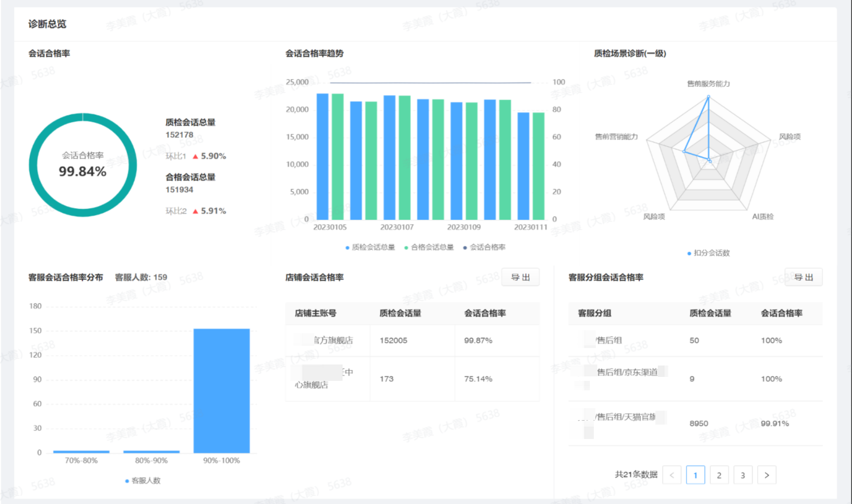The width and height of the screenshot is (852, 504).
Task: Click the 售前营销能力 radar axis label
Action: tap(616, 137)
